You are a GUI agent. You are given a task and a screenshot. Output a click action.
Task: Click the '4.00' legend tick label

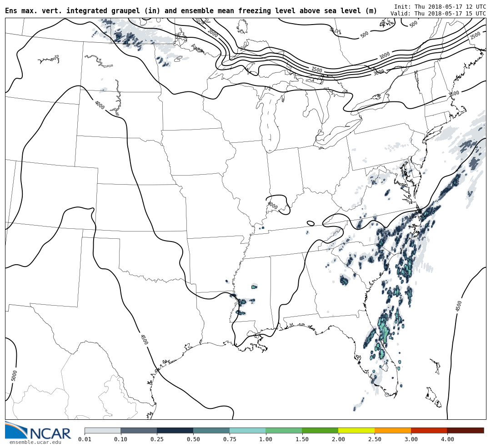pos(447,439)
